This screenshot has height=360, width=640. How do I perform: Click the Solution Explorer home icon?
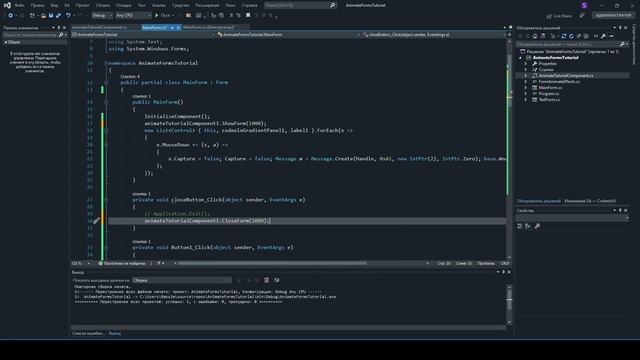coord(535,36)
